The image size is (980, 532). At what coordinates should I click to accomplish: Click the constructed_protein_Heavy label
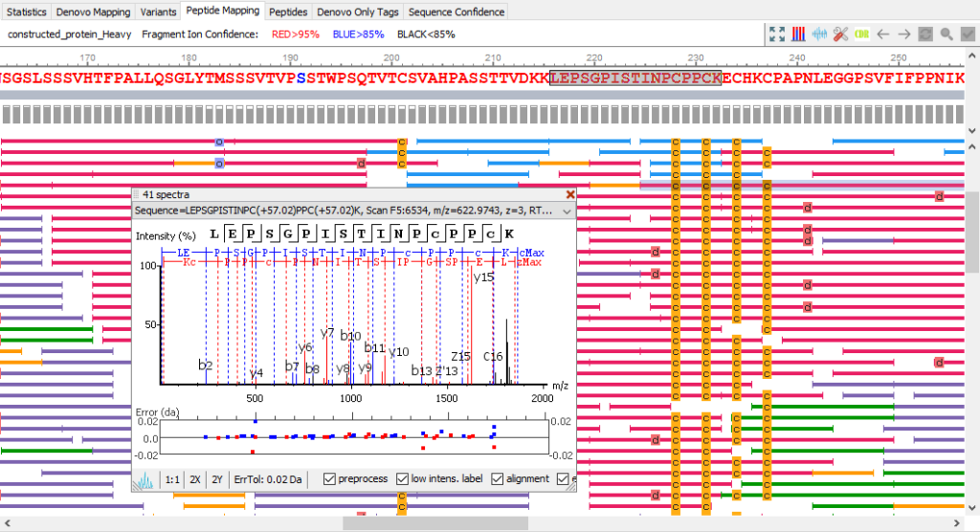69,34
